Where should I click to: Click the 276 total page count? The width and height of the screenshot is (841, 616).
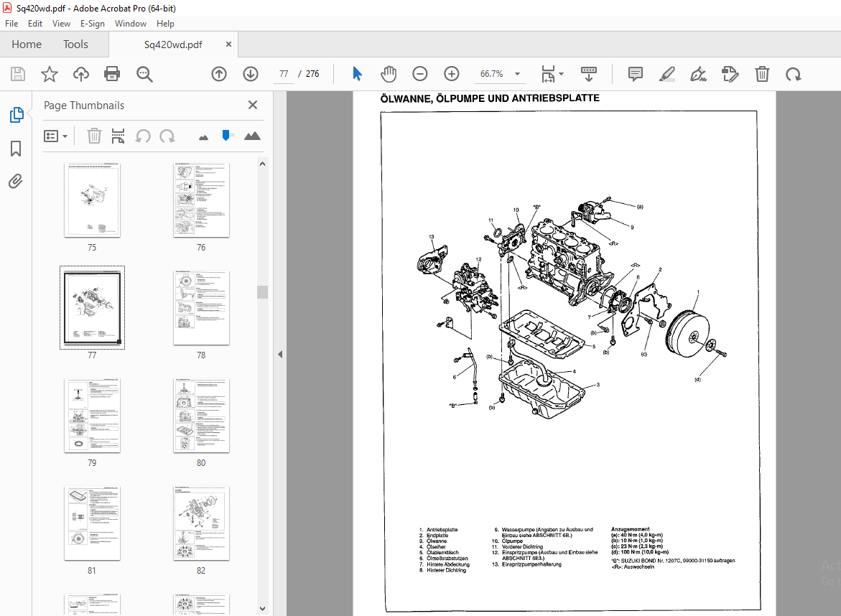(312, 74)
